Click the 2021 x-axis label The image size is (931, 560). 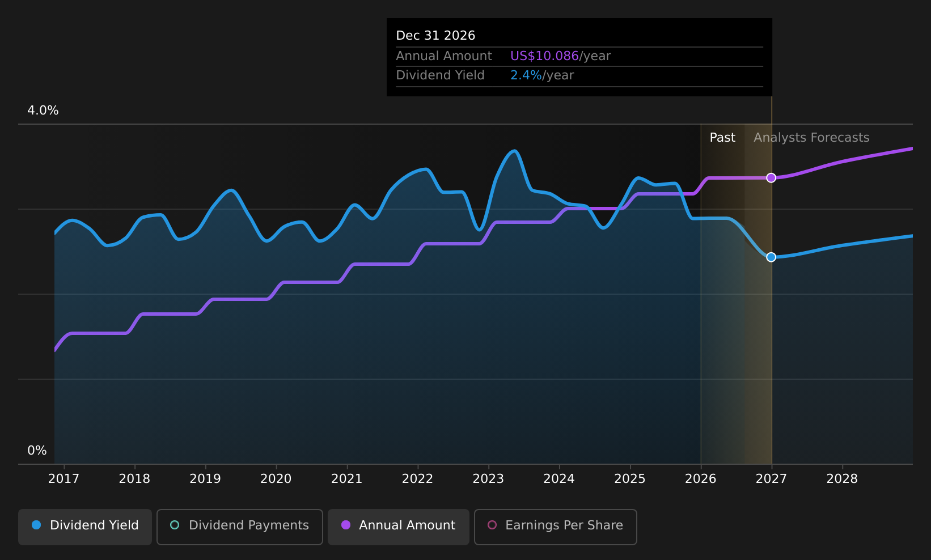(347, 479)
